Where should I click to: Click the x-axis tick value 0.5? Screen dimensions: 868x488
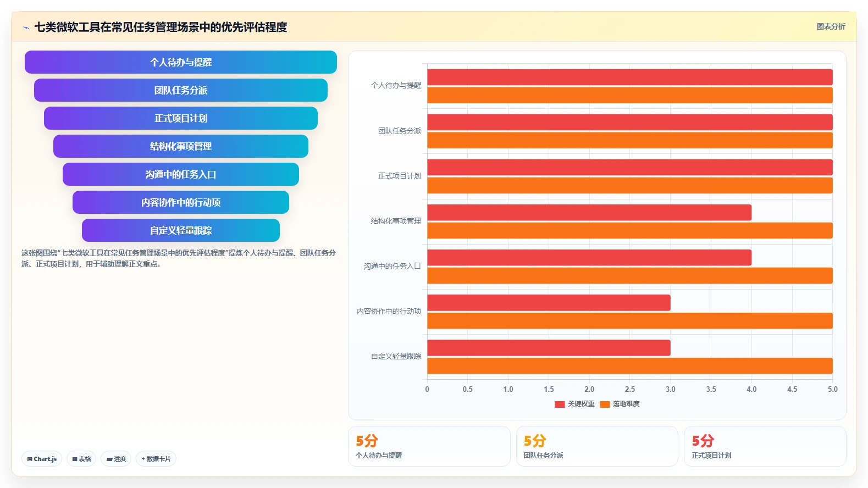(x=468, y=389)
